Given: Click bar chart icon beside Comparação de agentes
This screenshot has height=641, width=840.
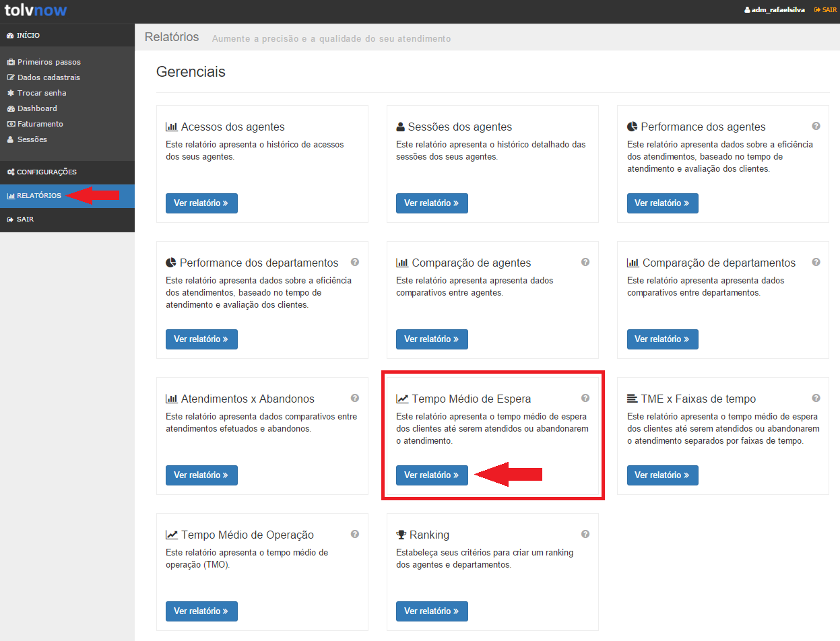Looking at the screenshot, I should tap(402, 263).
